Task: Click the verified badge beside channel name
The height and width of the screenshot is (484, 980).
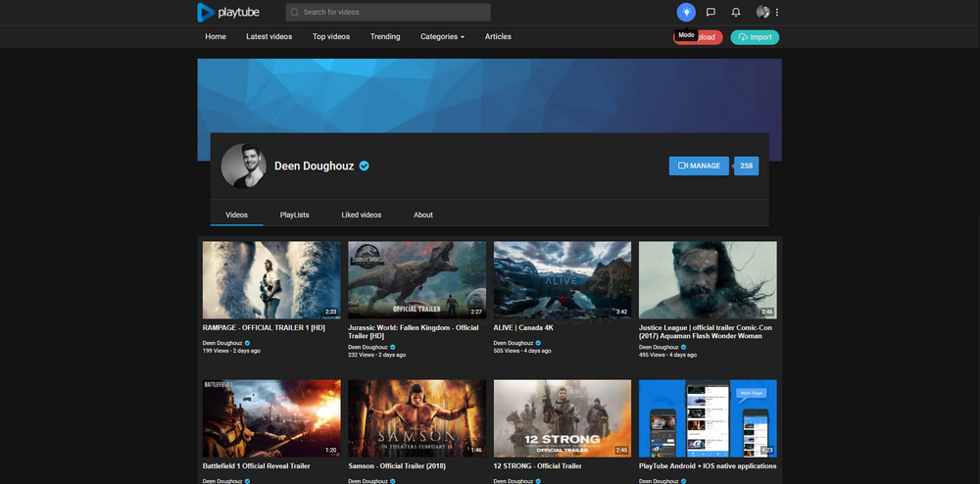Action: coord(365,167)
